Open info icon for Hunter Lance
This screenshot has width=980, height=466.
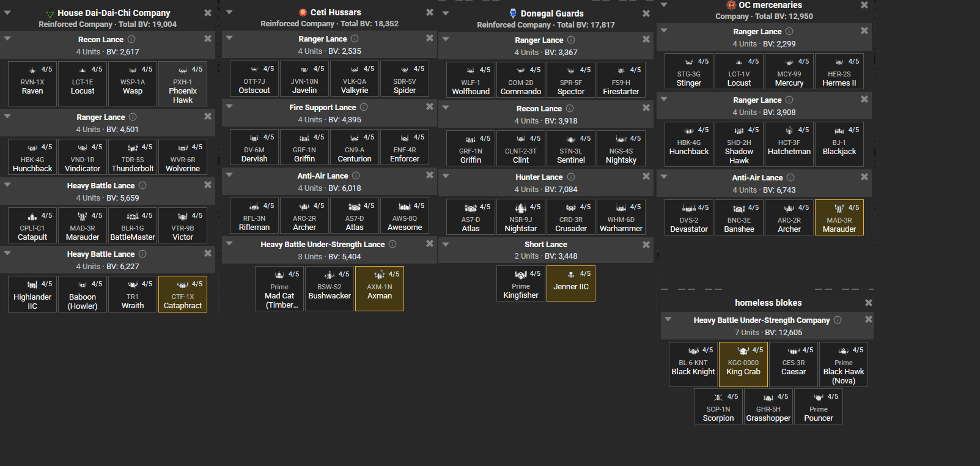570,177
